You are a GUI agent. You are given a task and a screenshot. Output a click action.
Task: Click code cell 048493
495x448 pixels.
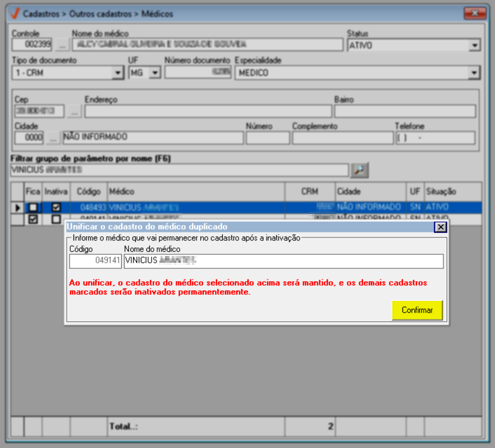[89, 207]
